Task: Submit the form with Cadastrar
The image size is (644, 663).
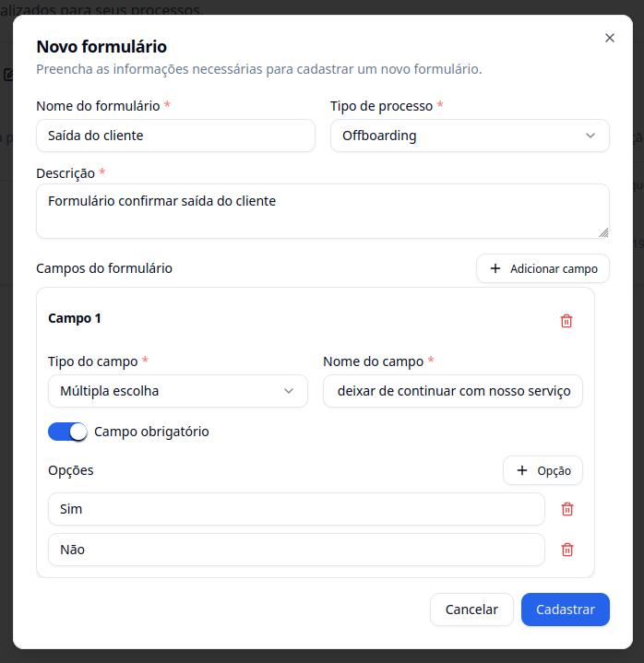Action: (x=566, y=610)
